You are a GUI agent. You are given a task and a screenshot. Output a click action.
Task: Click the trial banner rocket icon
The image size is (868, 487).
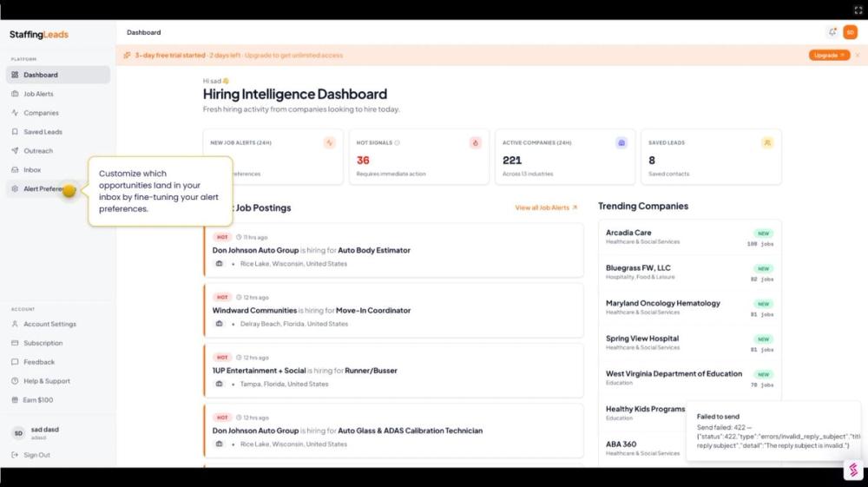pyautogui.click(x=128, y=56)
